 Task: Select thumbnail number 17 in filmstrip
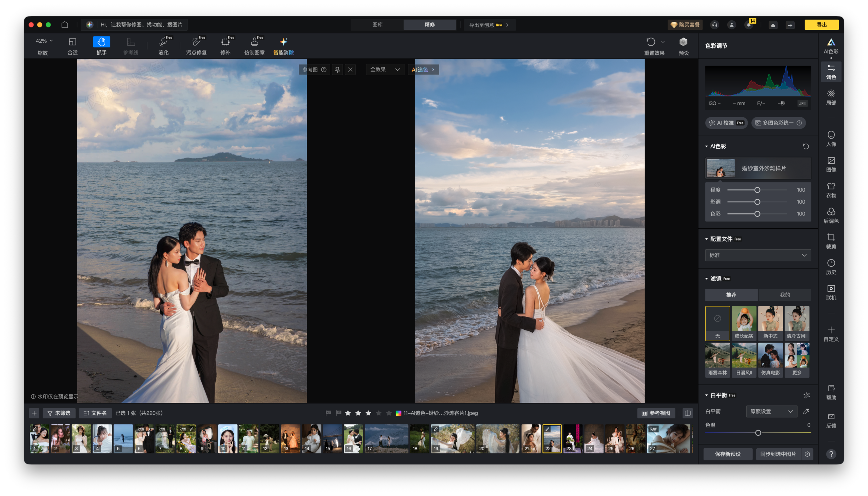pos(386,439)
